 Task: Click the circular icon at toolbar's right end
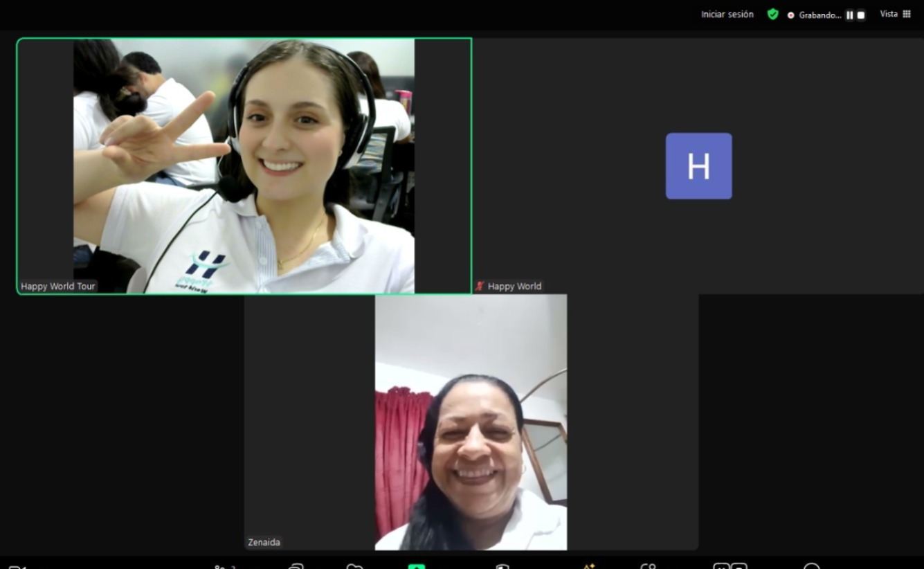click(x=811, y=566)
